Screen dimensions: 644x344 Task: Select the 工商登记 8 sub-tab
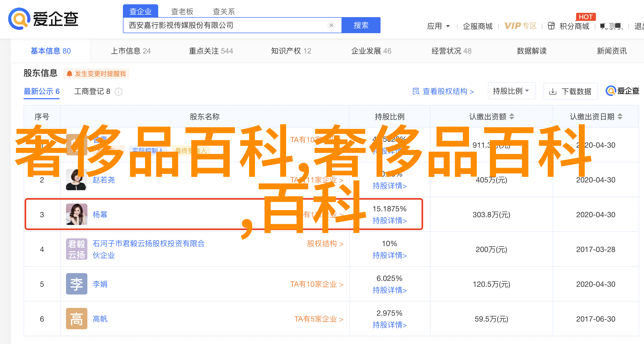pos(92,91)
